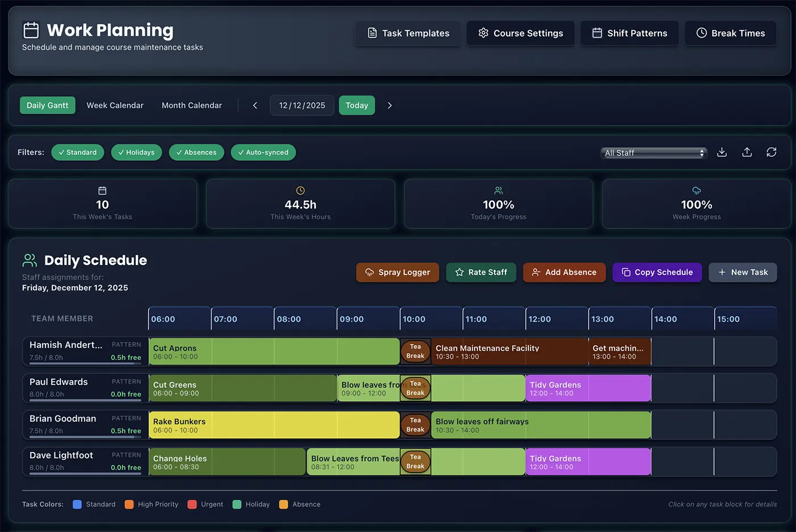Click the Daily Schedule staff icon

pyautogui.click(x=30, y=260)
